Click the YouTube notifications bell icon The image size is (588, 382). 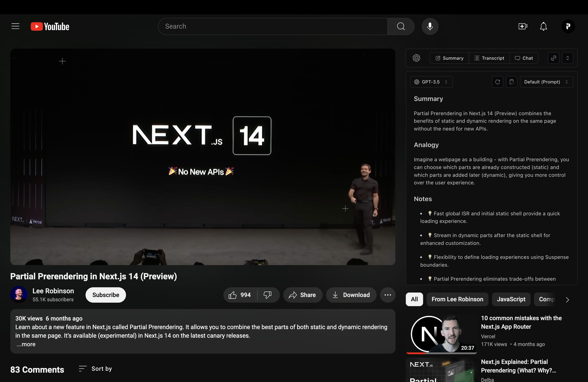[543, 26]
